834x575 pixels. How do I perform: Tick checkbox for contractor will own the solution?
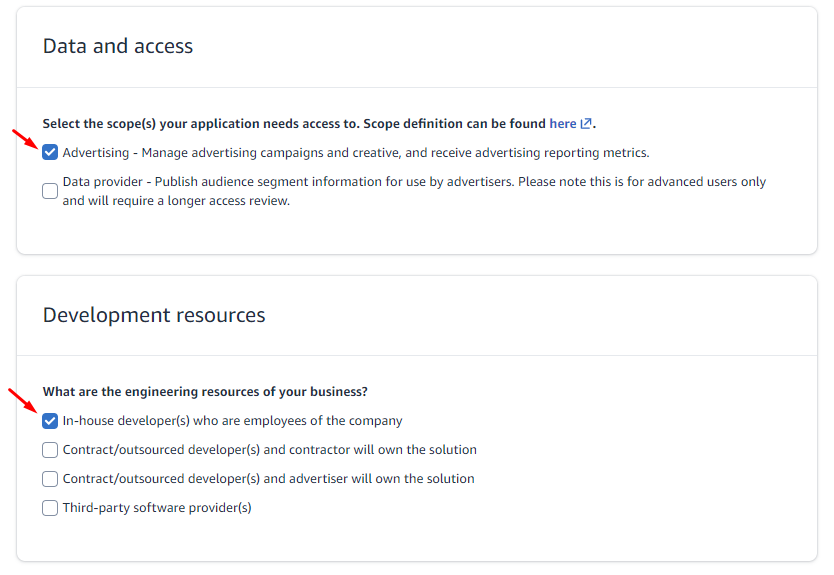coord(50,450)
